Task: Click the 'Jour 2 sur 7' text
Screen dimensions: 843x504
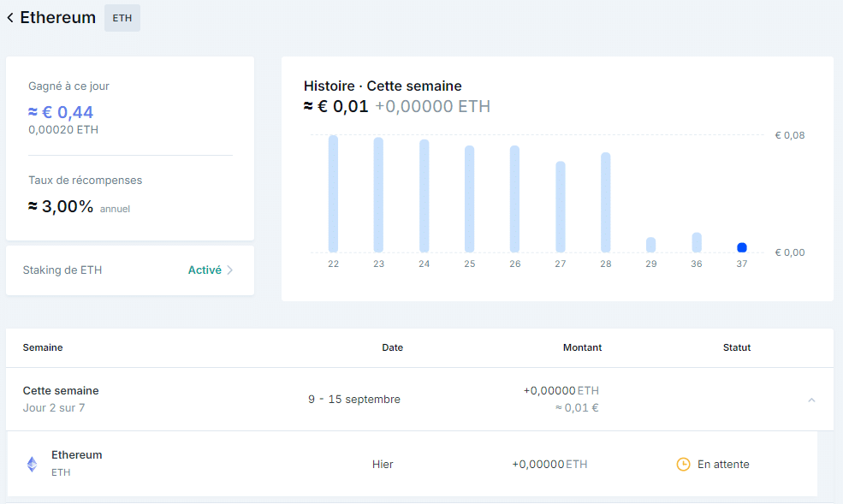Action: tap(54, 408)
